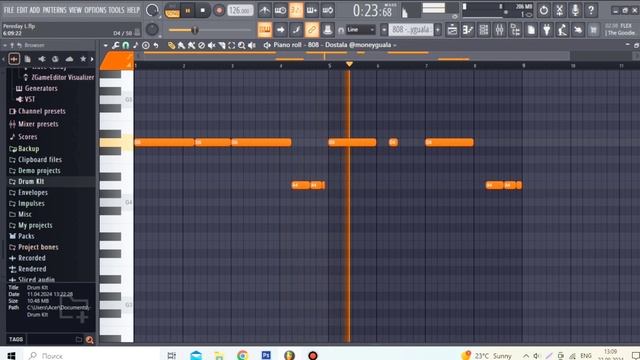640x360 pixels.
Task: Open the plugin picker plug icon
Action: (x=547, y=30)
